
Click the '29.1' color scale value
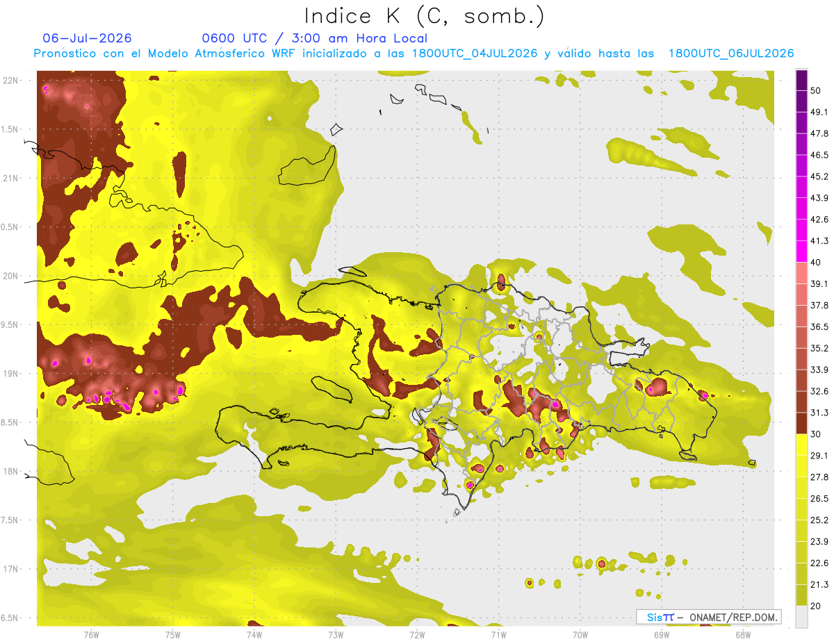point(819,456)
